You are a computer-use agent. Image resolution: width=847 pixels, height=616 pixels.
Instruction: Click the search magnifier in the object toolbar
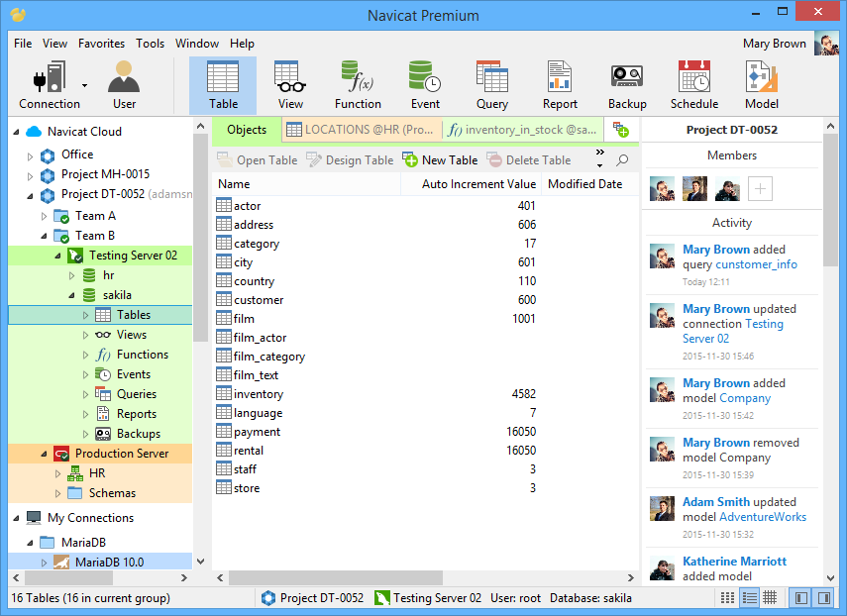[622, 159]
